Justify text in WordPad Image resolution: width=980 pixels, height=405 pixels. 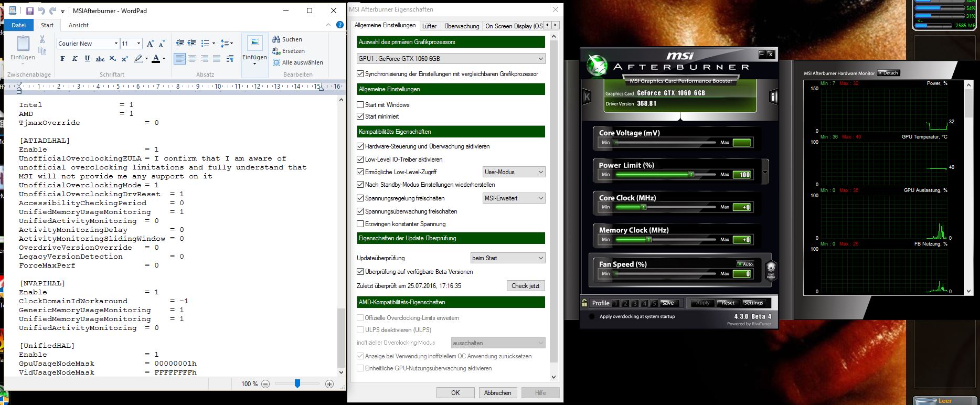[x=217, y=59]
